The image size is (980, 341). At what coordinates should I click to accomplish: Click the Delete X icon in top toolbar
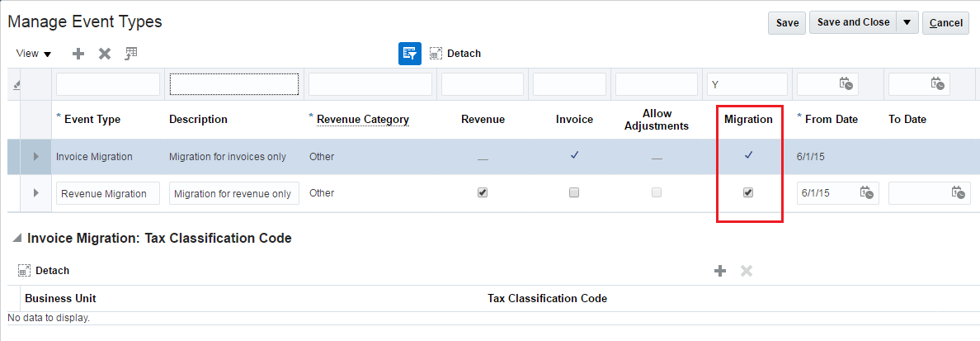[x=105, y=54]
